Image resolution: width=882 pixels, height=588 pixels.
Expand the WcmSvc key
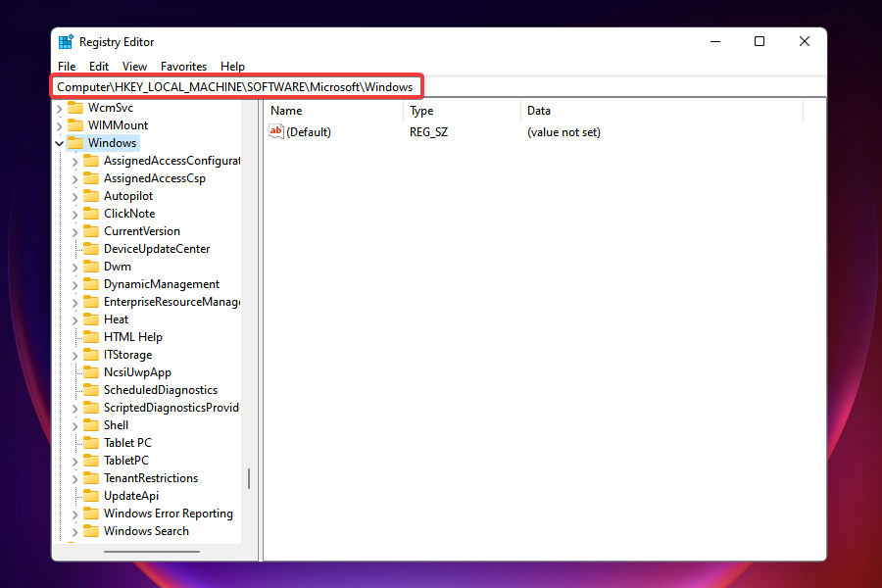[x=59, y=108]
